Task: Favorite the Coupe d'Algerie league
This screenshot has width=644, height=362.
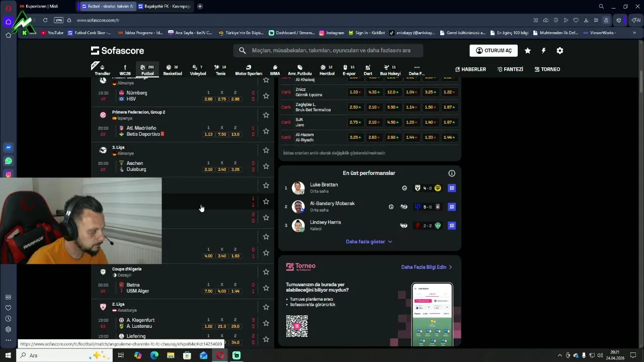Action: click(266, 272)
